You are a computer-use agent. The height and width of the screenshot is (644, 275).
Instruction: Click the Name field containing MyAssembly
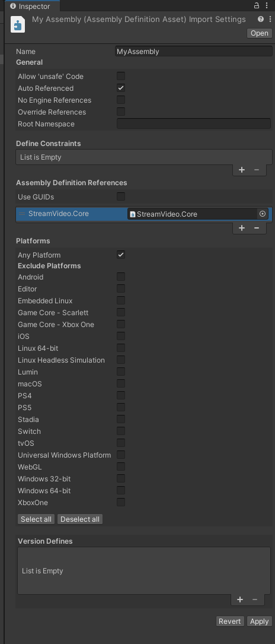[194, 51]
